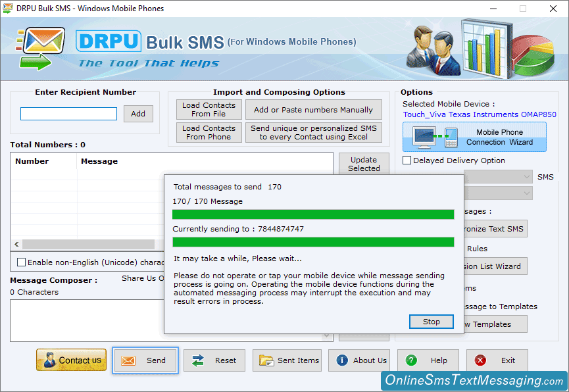Click the computer-phone connection wizard icon

pos(436,137)
